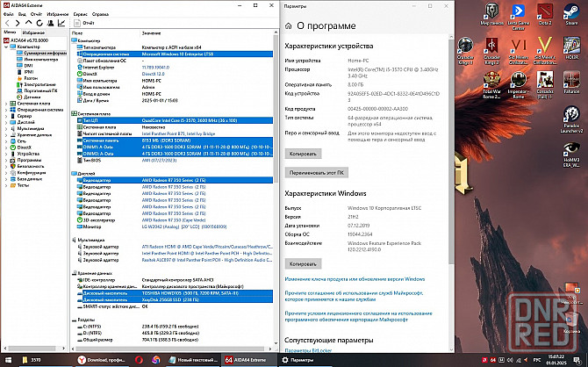Open the Сервис menu in AIDA64
The height and width of the screenshot is (367, 588).
(x=80, y=14)
